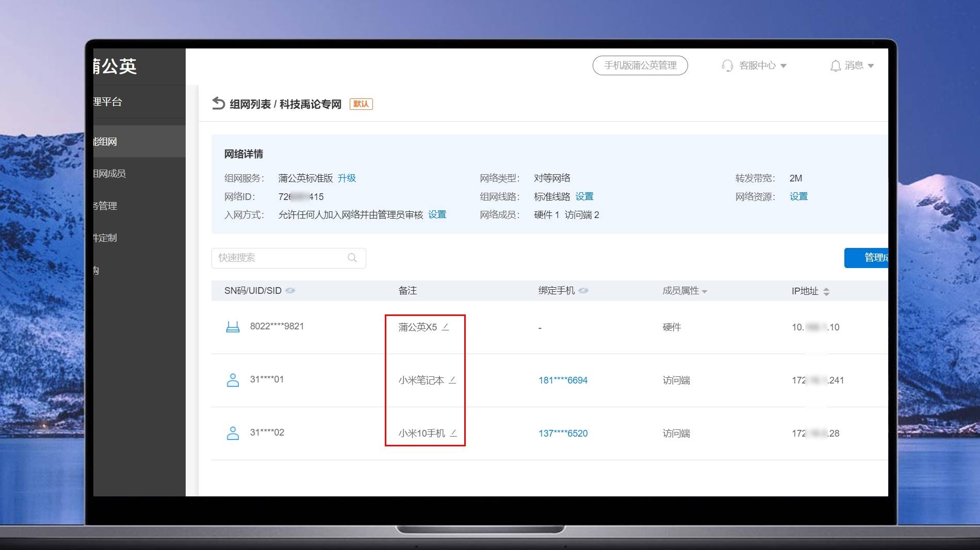This screenshot has width=980, height=550.
Task: Click phone number 137****6520
Action: coord(563,434)
